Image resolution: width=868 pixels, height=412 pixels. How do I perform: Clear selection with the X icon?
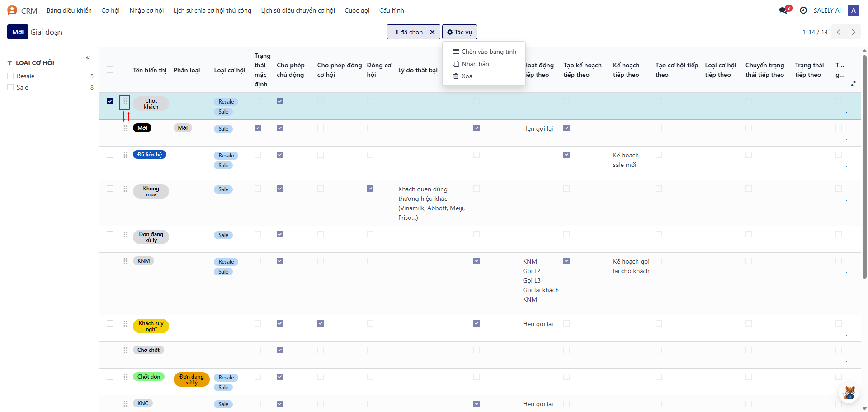point(432,32)
